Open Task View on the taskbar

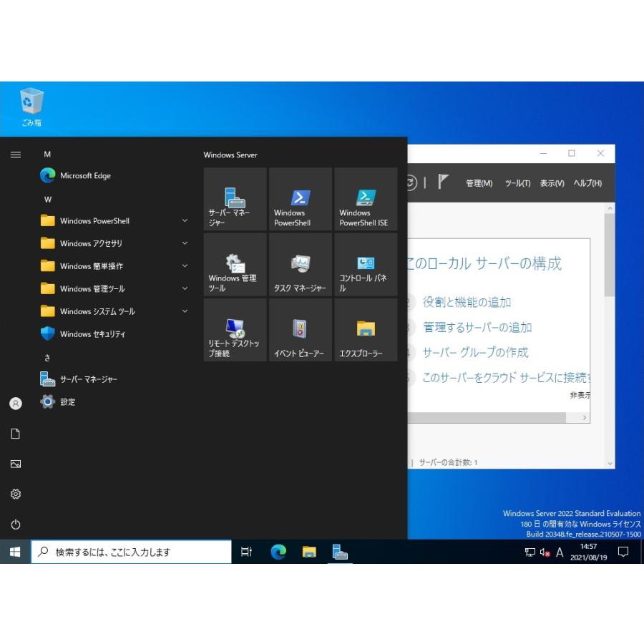pos(246,552)
